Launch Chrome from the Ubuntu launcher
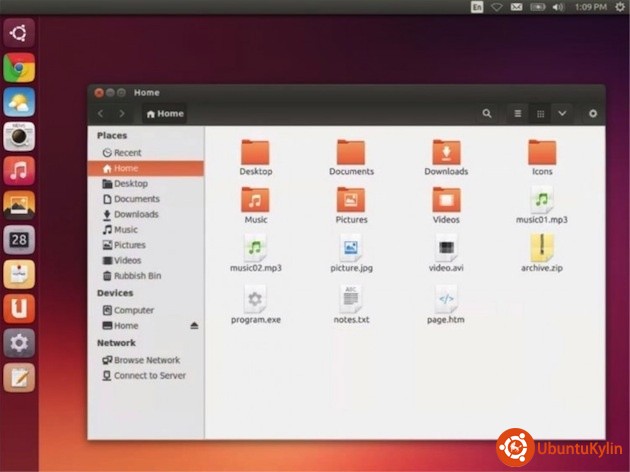630x472 pixels. coord(18,68)
